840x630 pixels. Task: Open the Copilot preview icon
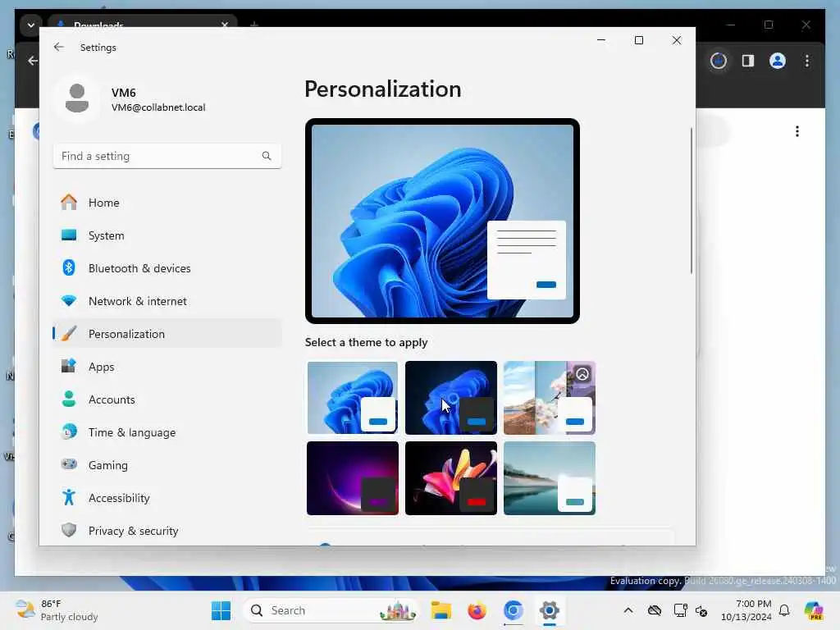pyautogui.click(x=814, y=610)
